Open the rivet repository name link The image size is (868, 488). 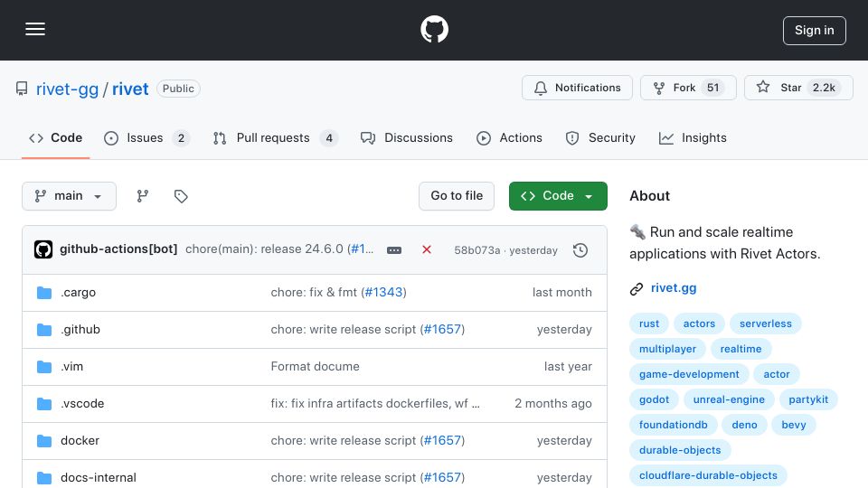[x=130, y=89]
